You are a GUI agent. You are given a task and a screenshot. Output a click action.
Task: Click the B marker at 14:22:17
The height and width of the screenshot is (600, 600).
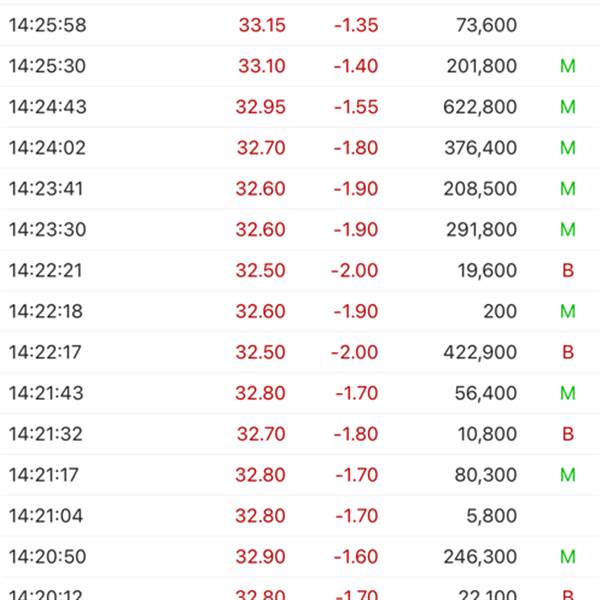pos(568,352)
